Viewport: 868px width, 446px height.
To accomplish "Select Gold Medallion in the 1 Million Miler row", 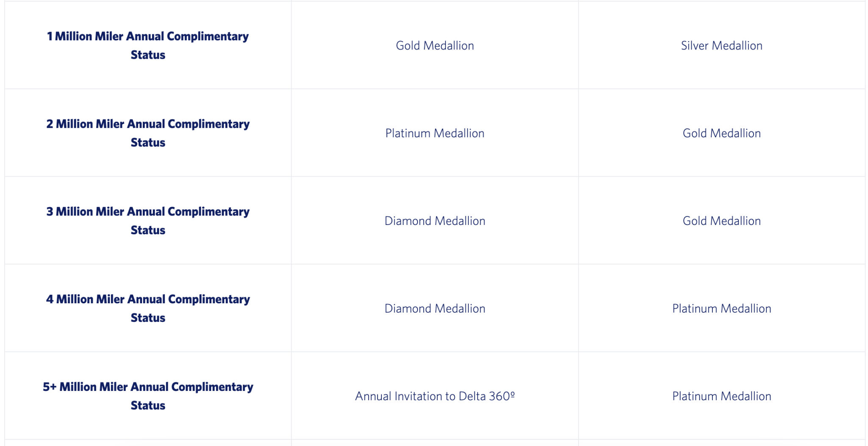I will [x=435, y=46].
